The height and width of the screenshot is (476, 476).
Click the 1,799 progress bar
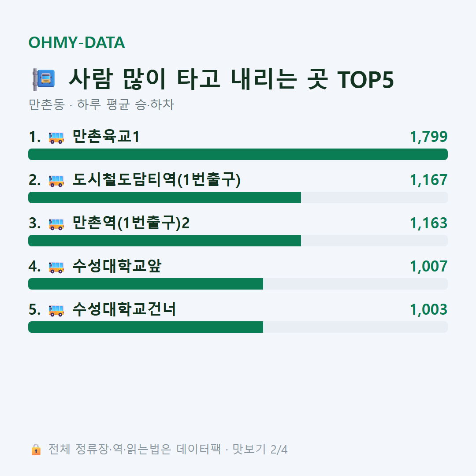point(238,154)
